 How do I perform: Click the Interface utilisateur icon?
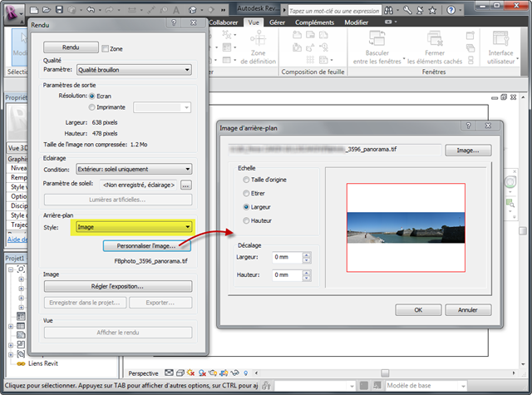click(500, 38)
